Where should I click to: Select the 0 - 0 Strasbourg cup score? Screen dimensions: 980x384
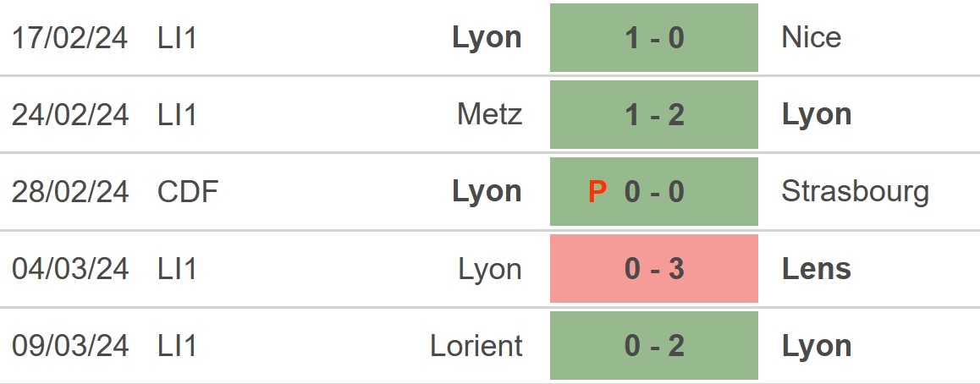[653, 192]
